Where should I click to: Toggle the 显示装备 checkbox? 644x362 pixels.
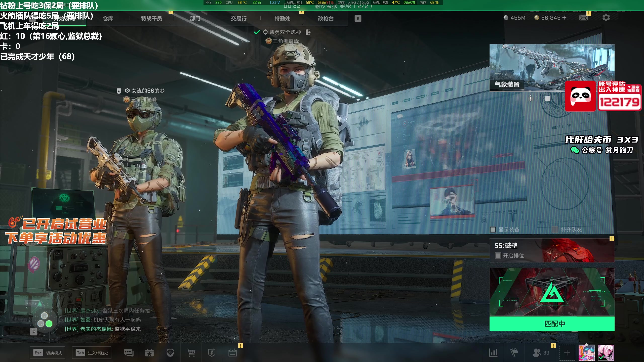click(493, 230)
